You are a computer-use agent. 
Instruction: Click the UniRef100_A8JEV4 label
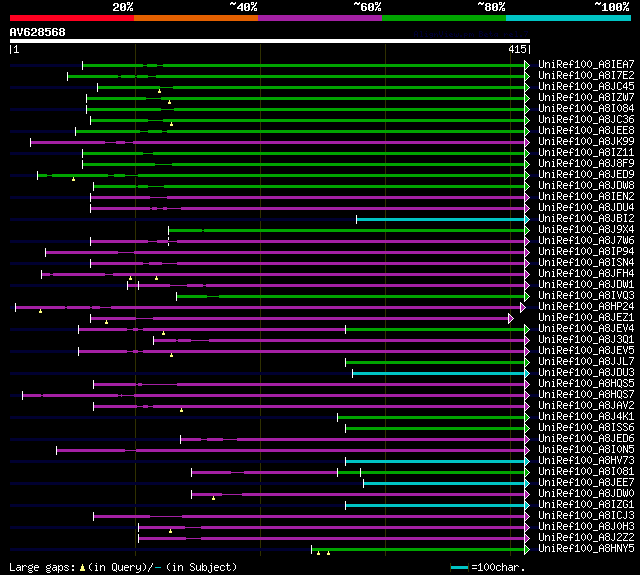[x=586, y=329]
